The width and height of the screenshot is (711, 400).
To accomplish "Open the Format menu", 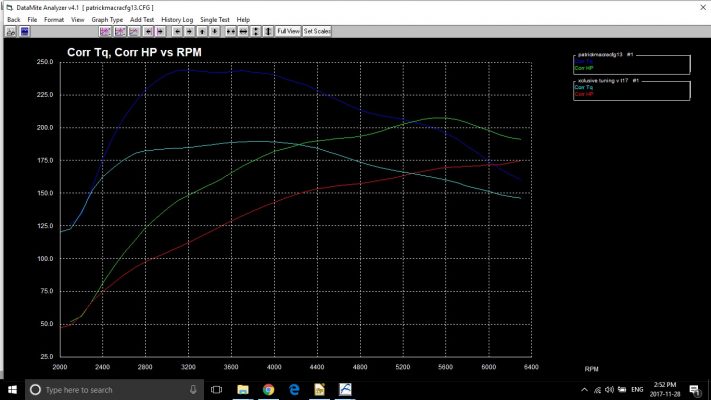I will click(54, 20).
